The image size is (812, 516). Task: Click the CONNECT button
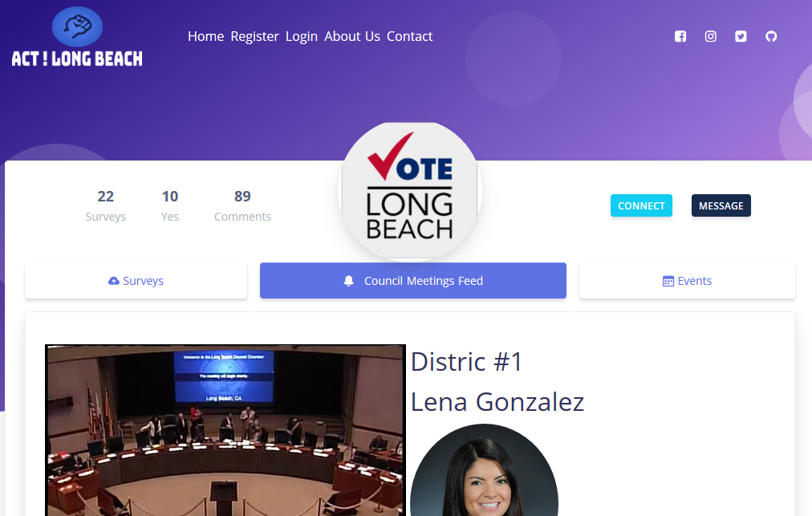coord(641,205)
